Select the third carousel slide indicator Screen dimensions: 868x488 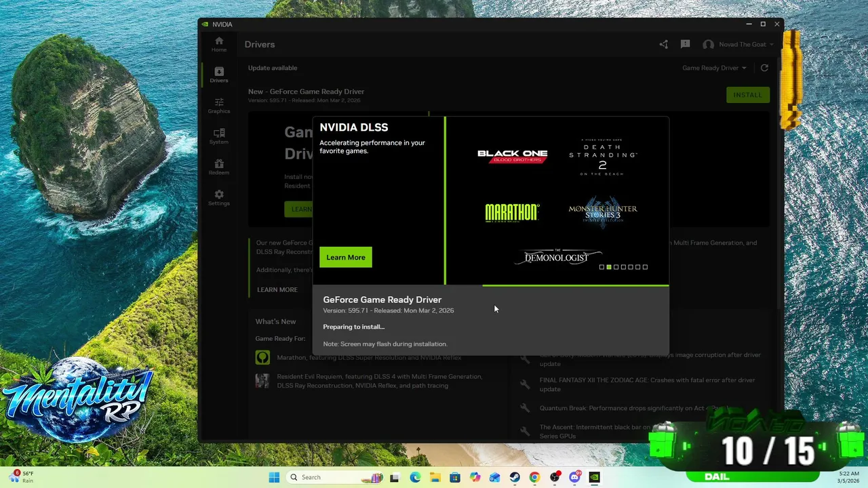click(616, 267)
